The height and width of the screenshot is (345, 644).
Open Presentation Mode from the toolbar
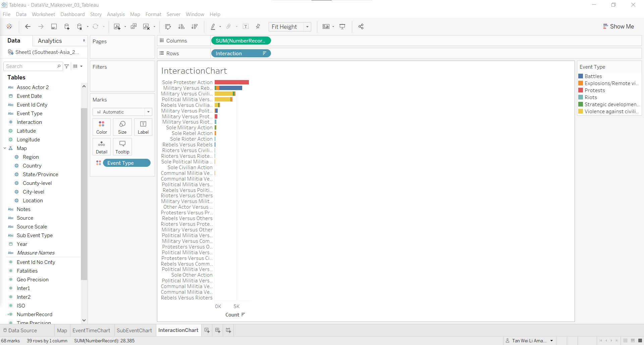pos(342,27)
